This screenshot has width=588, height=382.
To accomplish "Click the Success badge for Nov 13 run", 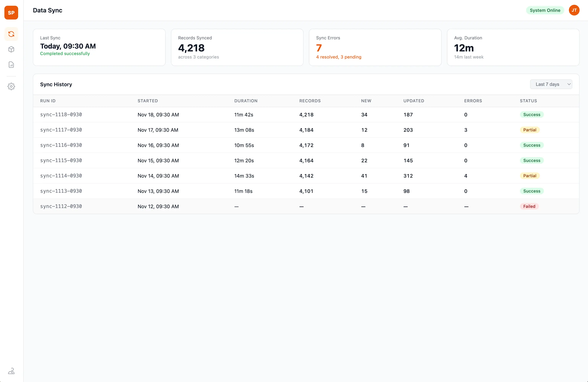I will [531, 191].
